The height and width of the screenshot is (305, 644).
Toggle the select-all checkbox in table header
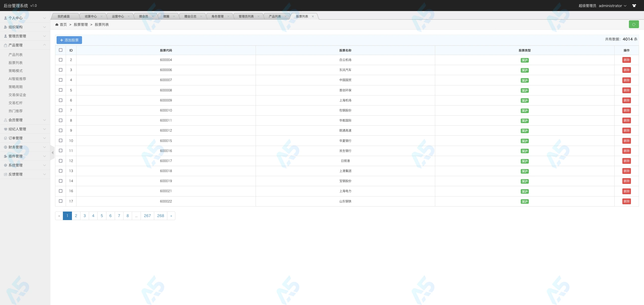(x=61, y=50)
